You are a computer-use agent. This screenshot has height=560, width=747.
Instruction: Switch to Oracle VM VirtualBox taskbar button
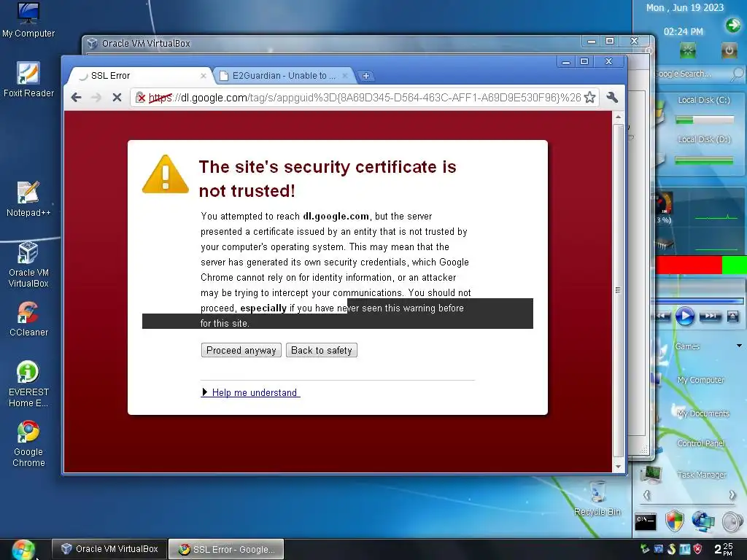coord(109,549)
